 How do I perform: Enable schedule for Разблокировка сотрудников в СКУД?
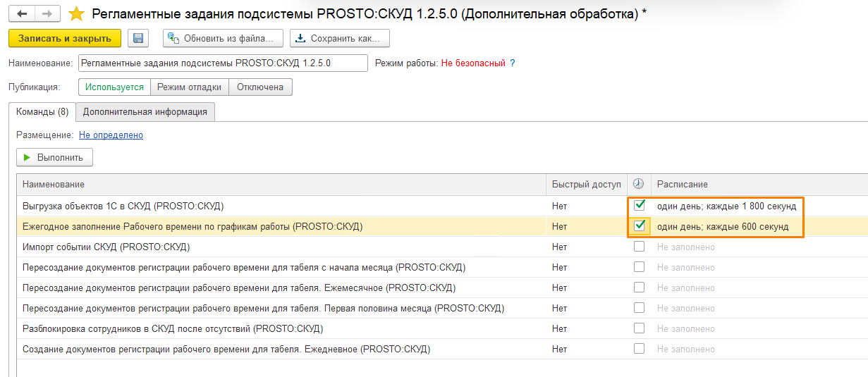pyautogui.click(x=639, y=328)
